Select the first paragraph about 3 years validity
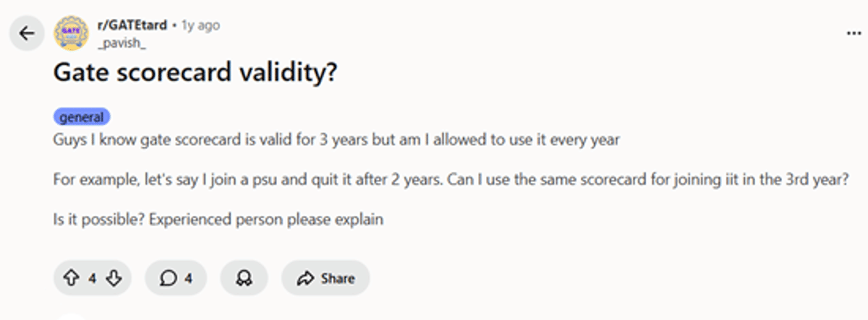The width and height of the screenshot is (868, 320). point(336,140)
